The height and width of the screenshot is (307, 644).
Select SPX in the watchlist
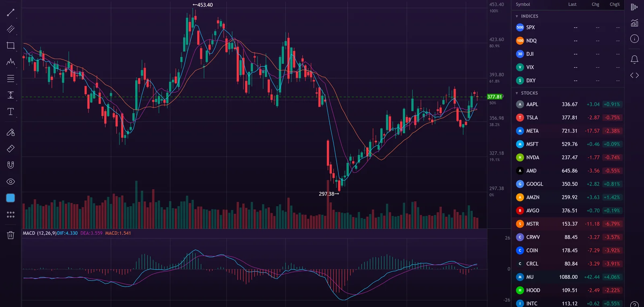(x=568, y=27)
